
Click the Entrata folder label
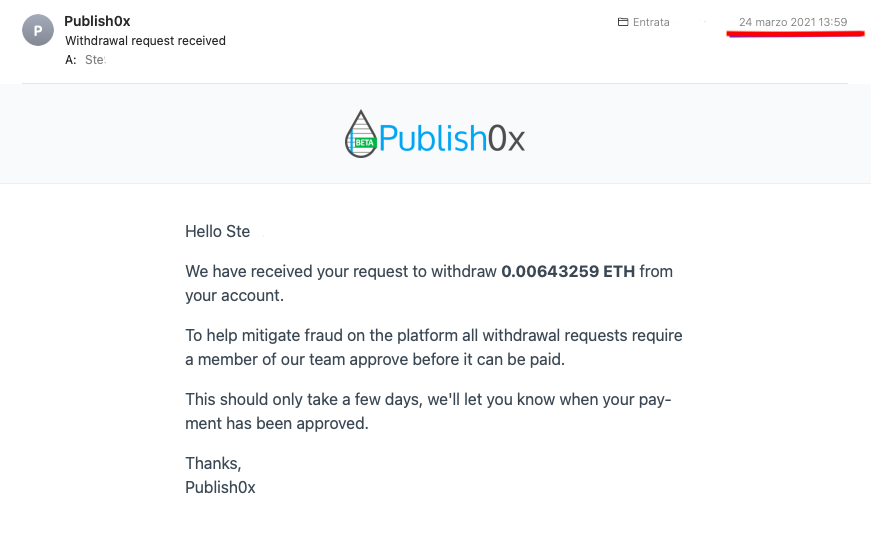coord(651,22)
